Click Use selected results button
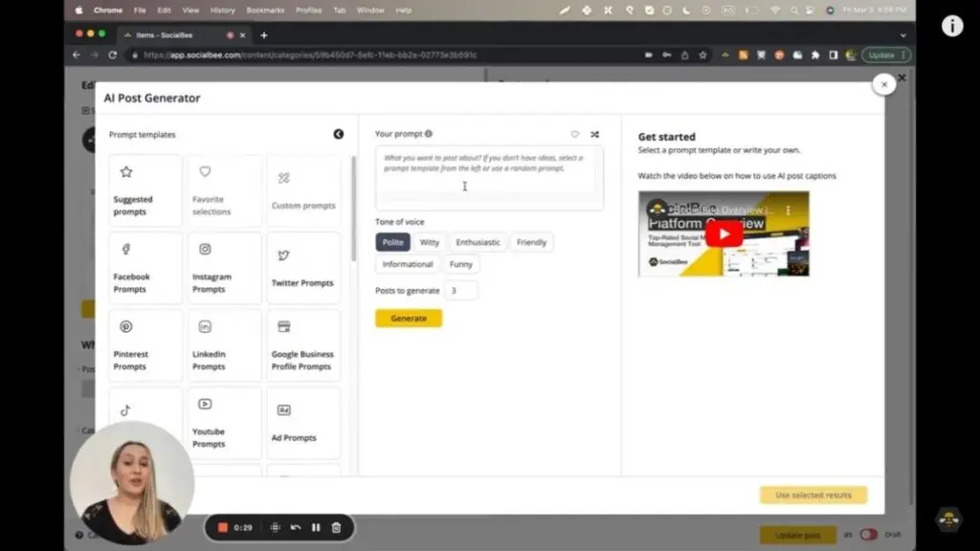 (813, 495)
